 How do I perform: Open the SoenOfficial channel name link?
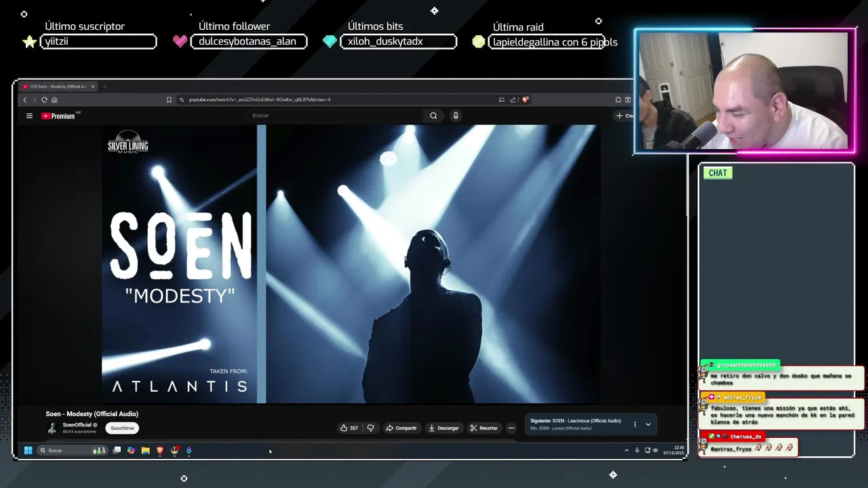coord(77,425)
